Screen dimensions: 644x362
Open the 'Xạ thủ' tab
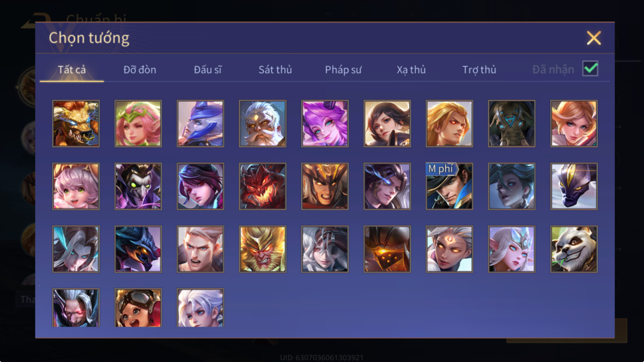tap(411, 70)
